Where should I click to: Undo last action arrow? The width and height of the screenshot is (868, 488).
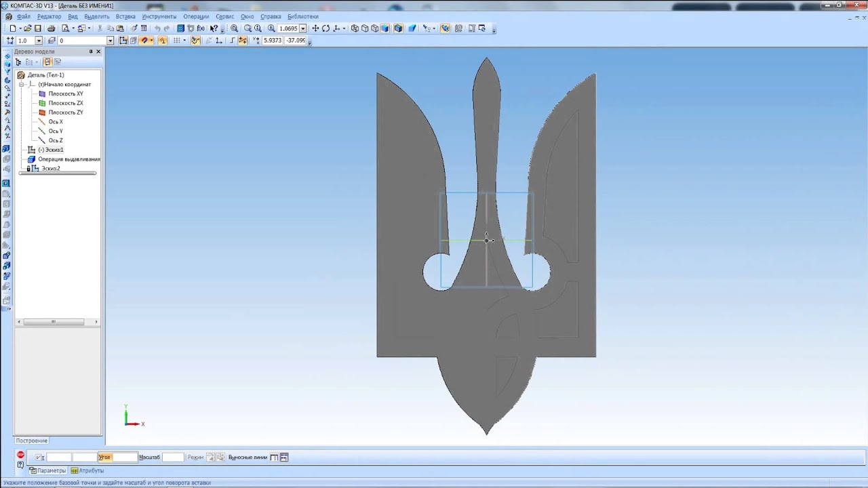tap(157, 28)
